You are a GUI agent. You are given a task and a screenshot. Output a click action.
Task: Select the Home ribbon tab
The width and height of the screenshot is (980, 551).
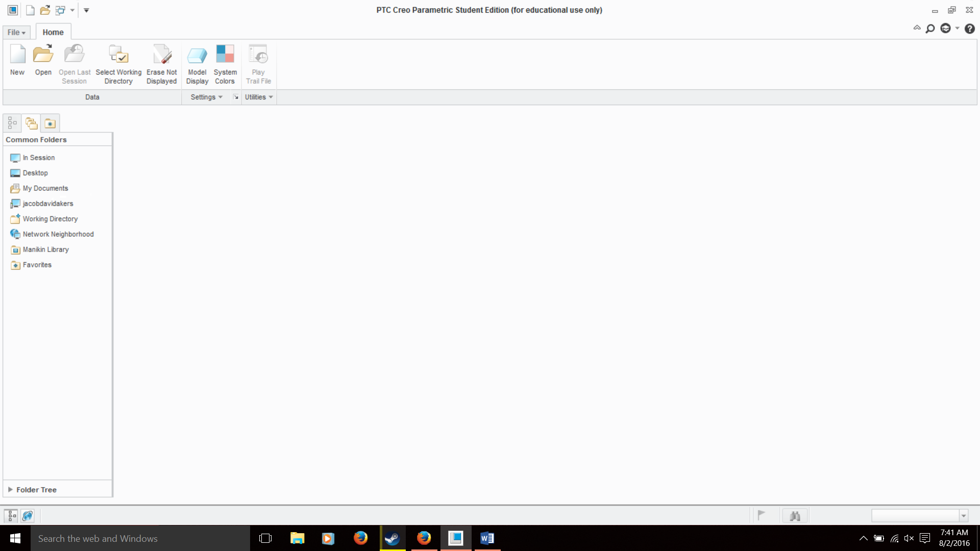pyautogui.click(x=53, y=32)
